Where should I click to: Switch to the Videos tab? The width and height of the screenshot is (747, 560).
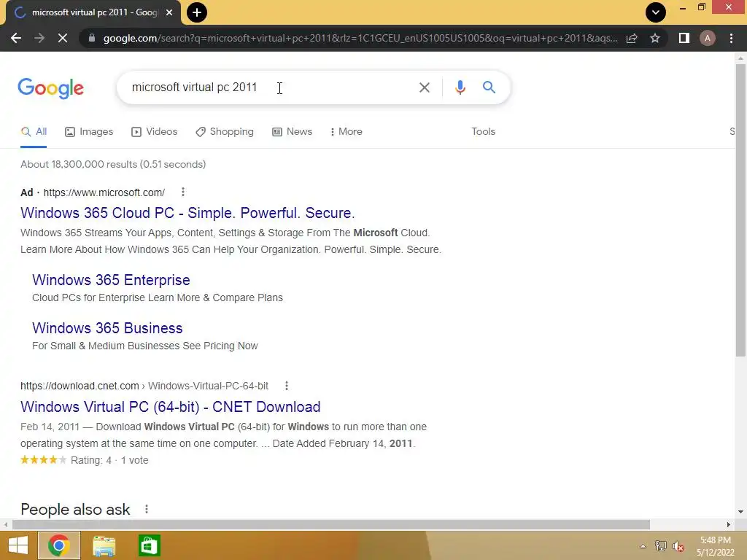point(155,132)
